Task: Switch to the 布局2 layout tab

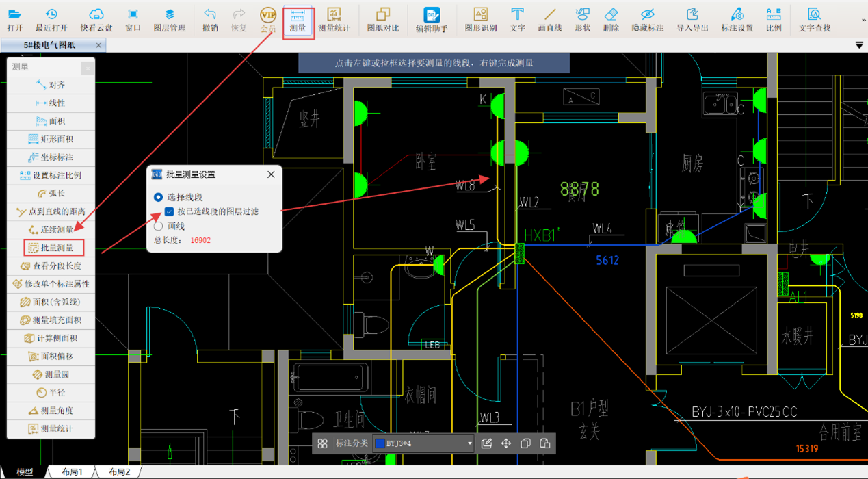Action: coord(119,471)
